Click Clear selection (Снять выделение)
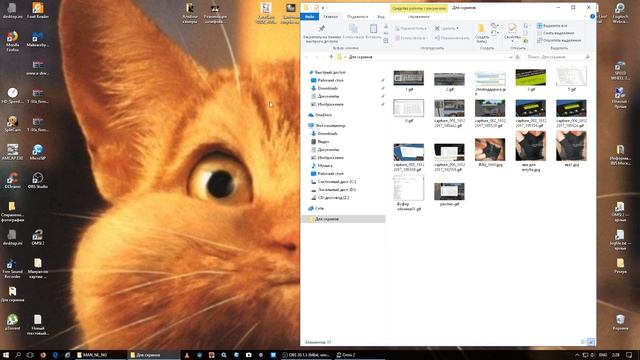 tap(555, 33)
